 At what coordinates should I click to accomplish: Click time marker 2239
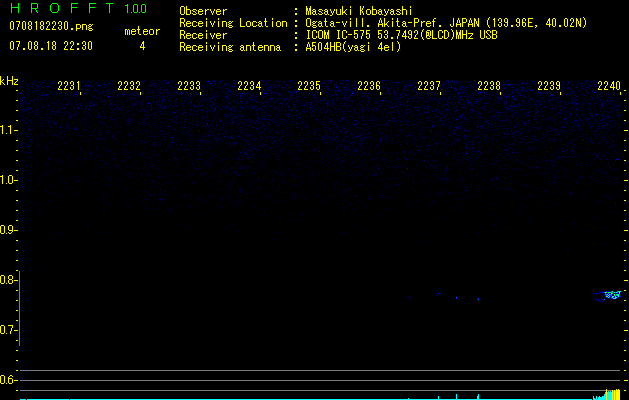[549, 86]
